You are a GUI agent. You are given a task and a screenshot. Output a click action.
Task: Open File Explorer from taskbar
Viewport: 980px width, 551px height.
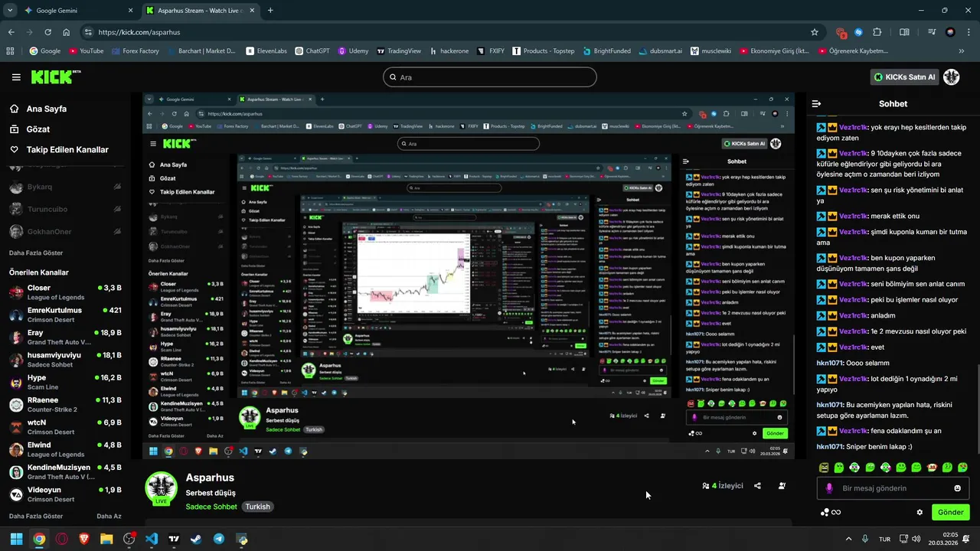[x=106, y=539]
